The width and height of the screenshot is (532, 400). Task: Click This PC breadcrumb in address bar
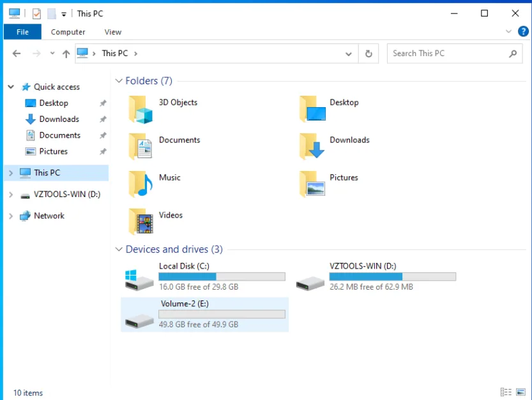click(x=115, y=53)
